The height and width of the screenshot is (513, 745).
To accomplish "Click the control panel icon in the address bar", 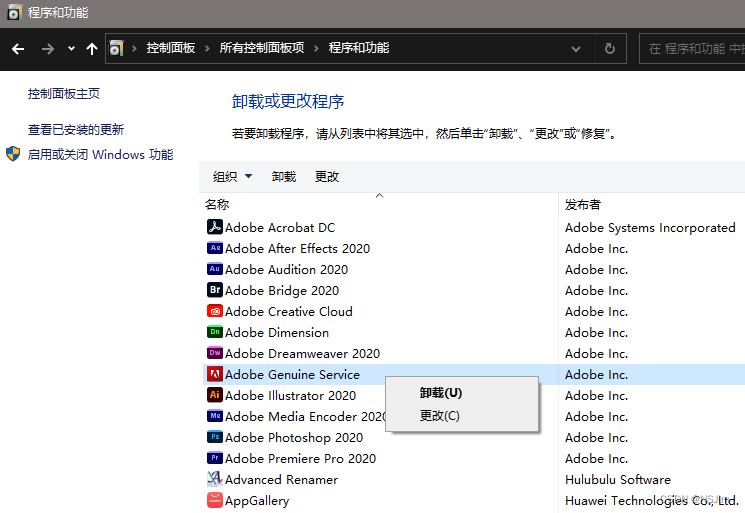I will 116,48.
